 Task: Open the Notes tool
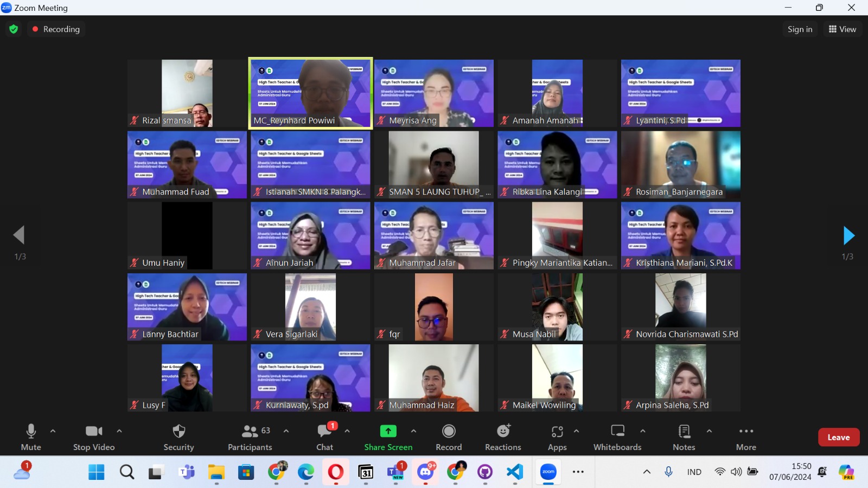(x=684, y=437)
